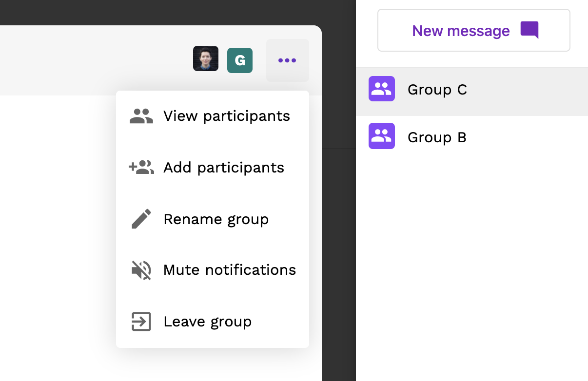Click the user photo avatar

206,59
